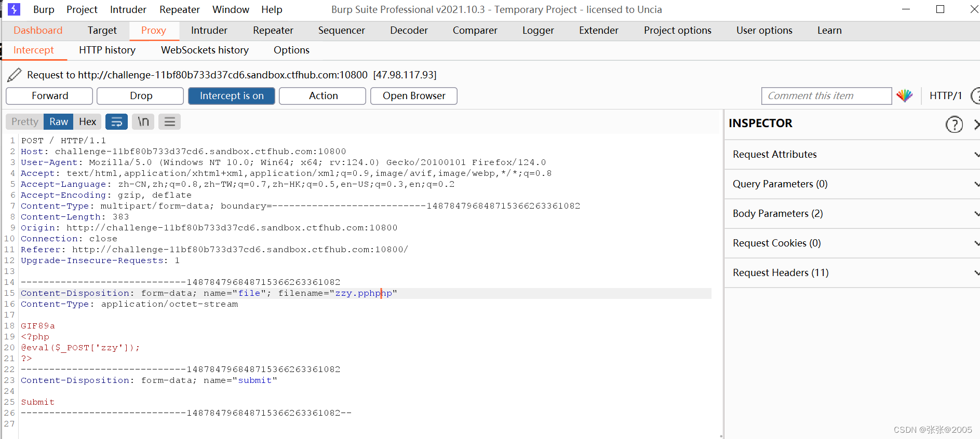Switch the editor to Raw view
980x439 pixels.
[59, 122]
